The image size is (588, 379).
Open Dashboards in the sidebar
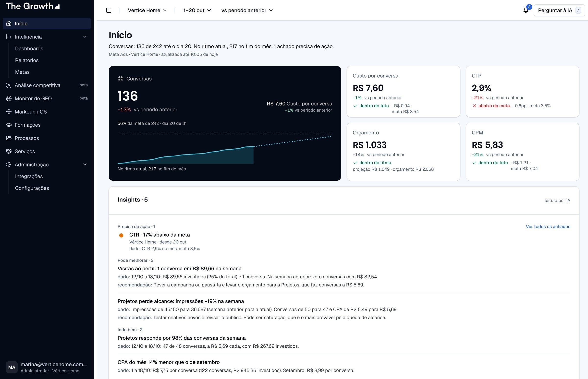point(29,48)
